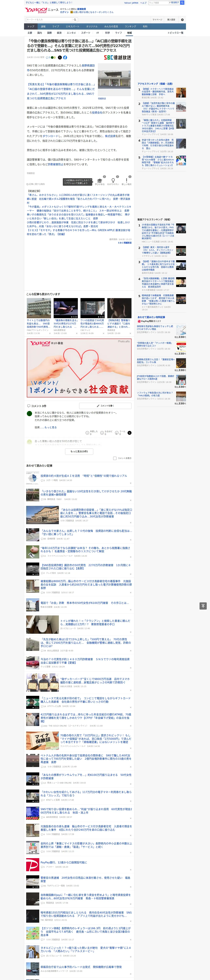
Task: Click the 学びがある graduation cap reaction
Action: [x=100, y=181]
